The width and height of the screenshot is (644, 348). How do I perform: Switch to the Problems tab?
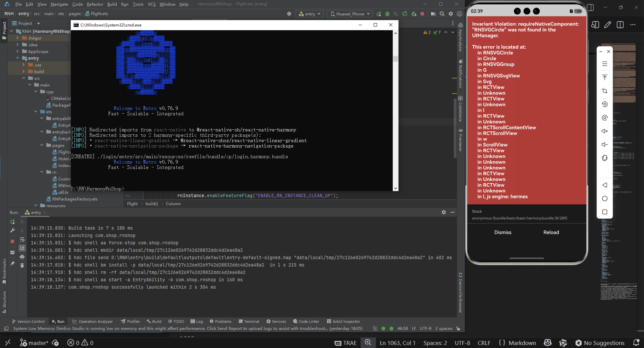(x=221, y=322)
